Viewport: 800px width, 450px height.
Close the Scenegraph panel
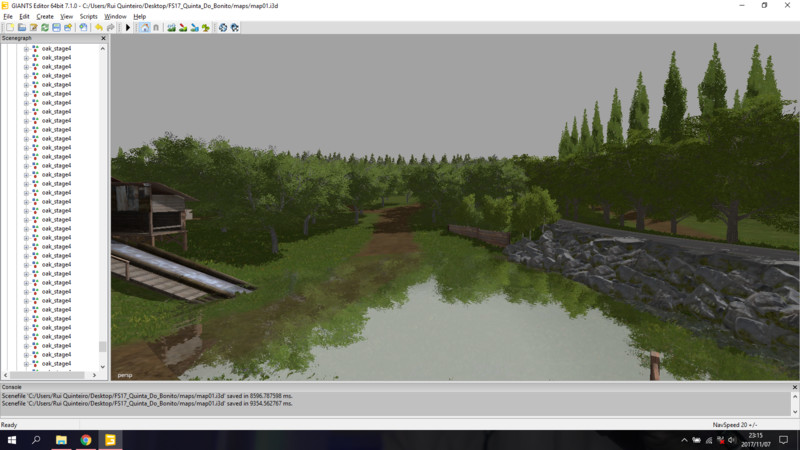pos(103,38)
